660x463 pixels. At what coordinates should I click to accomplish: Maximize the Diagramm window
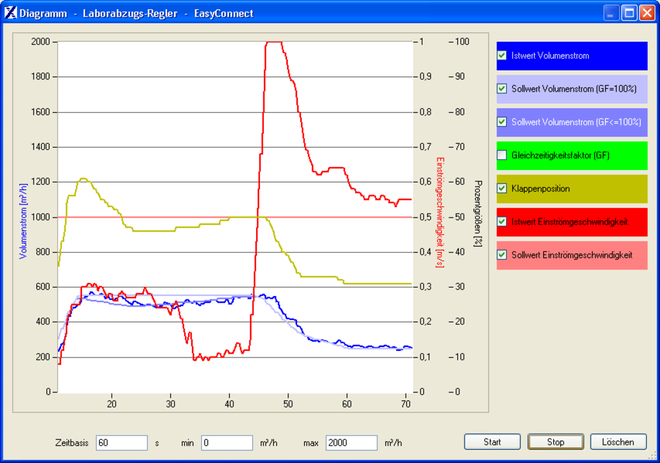click(x=629, y=13)
